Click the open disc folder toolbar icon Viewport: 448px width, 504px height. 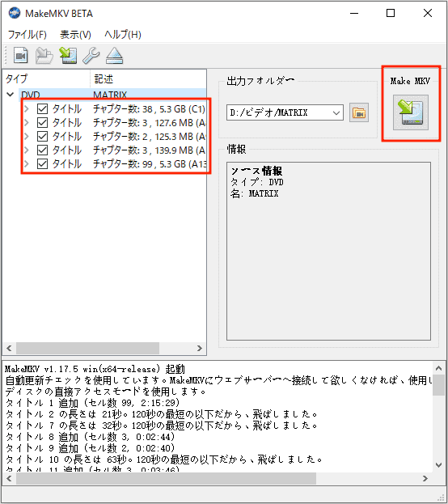click(44, 56)
